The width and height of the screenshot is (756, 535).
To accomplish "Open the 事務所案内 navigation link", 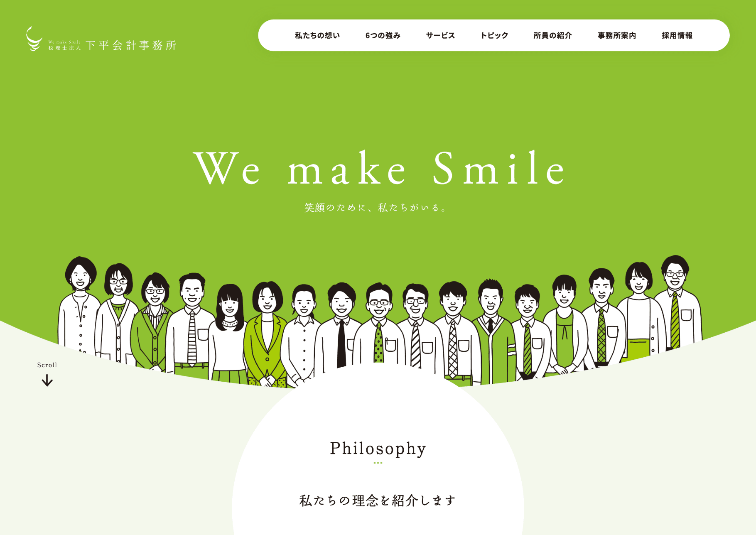I will pyautogui.click(x=617, y=36).
